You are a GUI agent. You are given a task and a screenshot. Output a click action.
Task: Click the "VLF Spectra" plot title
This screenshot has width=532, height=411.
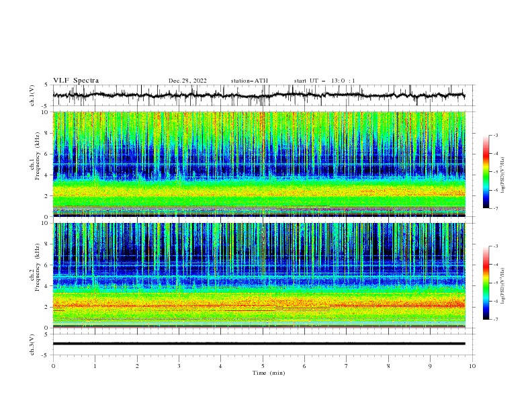(x=76, y=81)
